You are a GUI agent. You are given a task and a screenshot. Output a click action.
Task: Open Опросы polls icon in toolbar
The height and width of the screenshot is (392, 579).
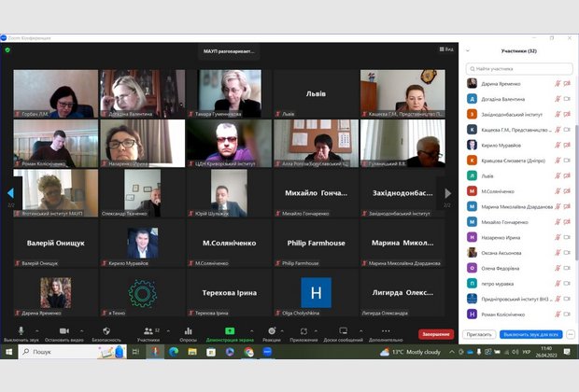(188, 330)
